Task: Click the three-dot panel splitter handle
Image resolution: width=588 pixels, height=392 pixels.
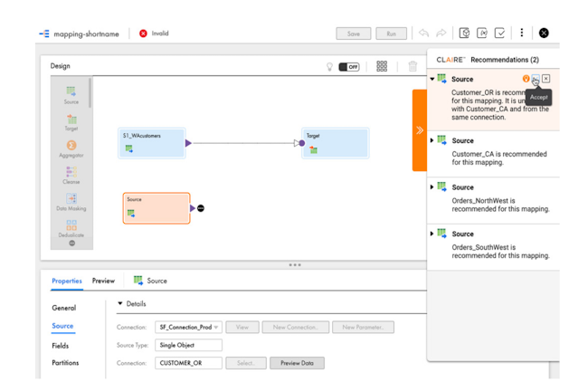Action: tap(295, 265)
